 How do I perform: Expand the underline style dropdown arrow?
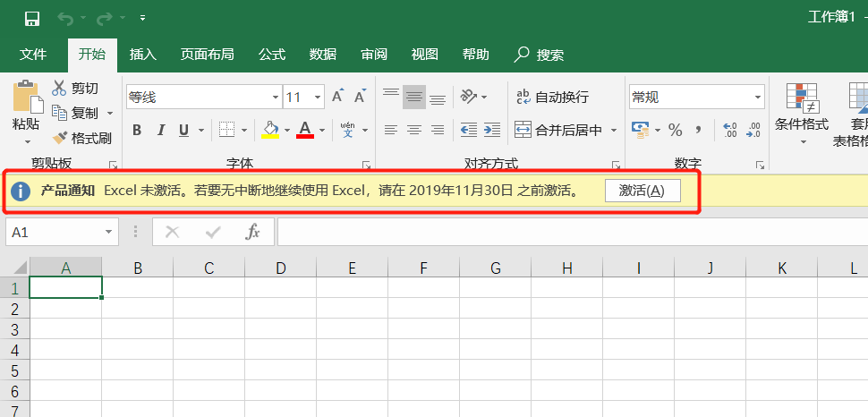[x=201, y=131]
